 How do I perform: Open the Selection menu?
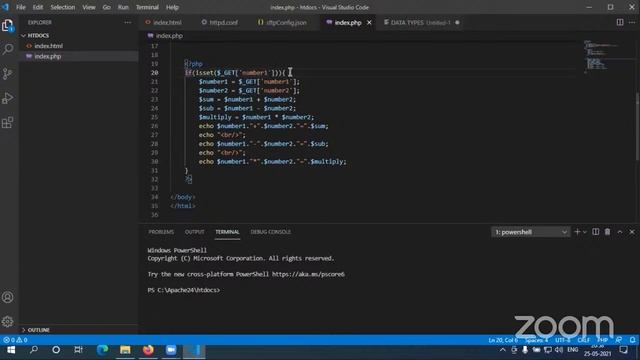[x=62, y=7]
